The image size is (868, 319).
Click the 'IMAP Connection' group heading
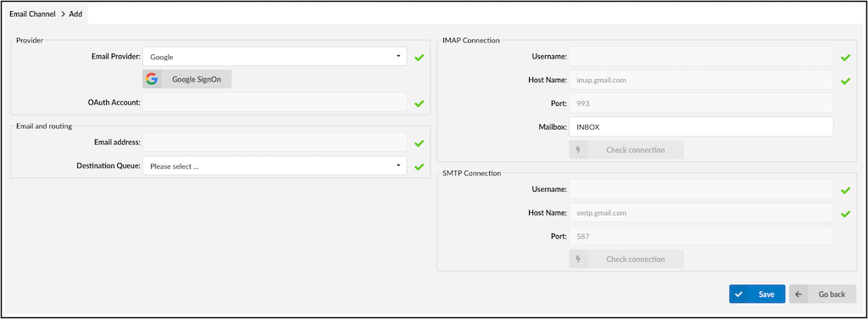[471, 41]
